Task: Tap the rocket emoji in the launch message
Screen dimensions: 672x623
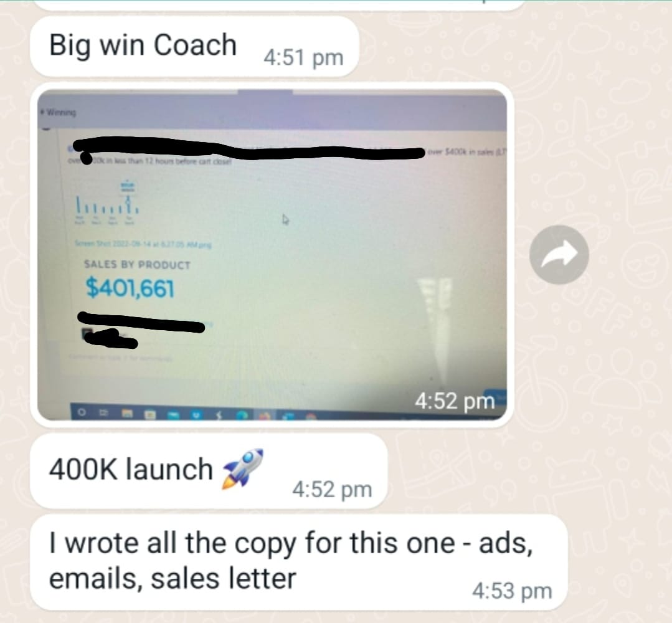Action: click(x=242, y=469)
